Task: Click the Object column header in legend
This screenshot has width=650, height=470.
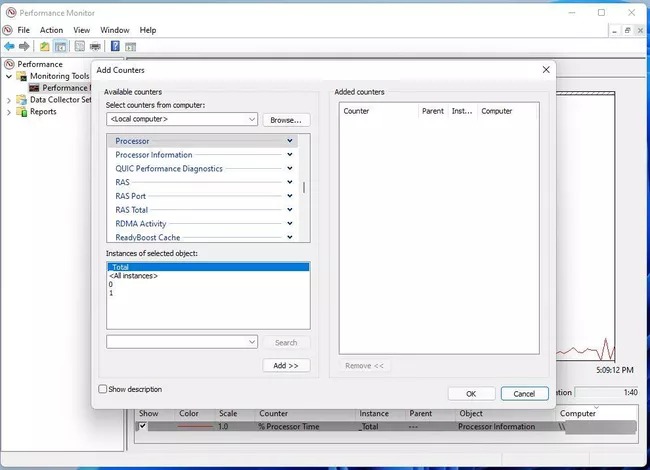Action: coord(471,414)
